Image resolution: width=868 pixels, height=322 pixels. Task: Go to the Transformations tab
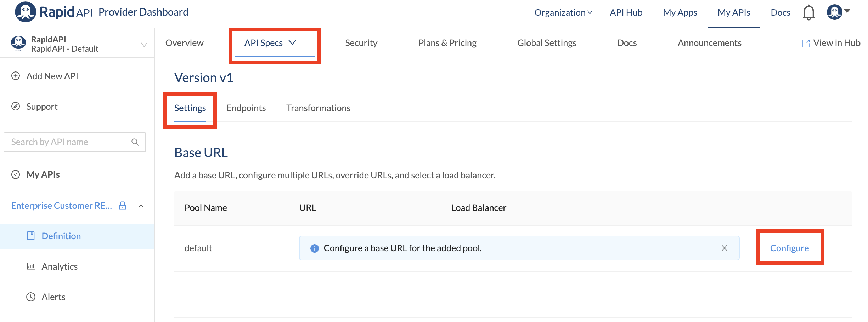pyautogui.click(x=318, y=108)
